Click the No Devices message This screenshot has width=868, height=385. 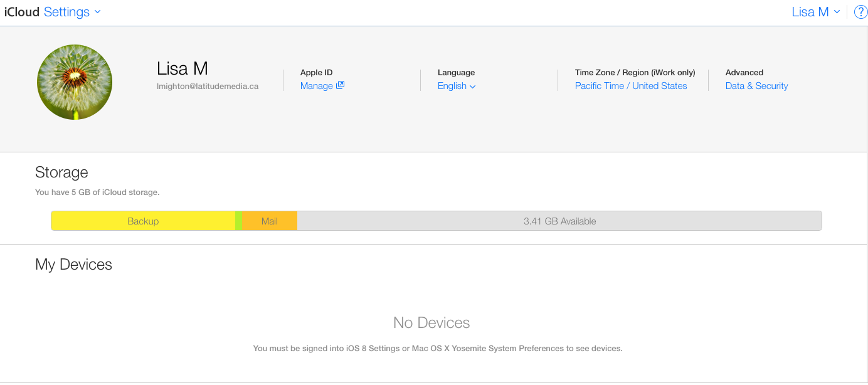coord(431,323)
